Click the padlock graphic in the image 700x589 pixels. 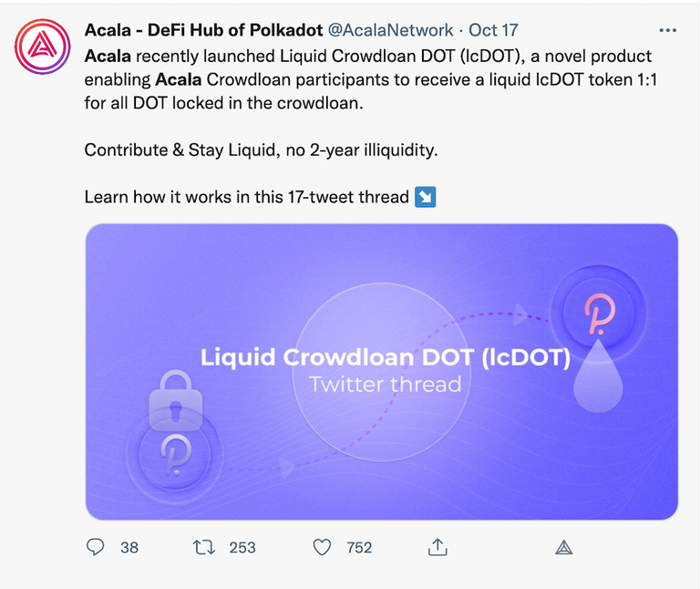[x=175, y=400]
